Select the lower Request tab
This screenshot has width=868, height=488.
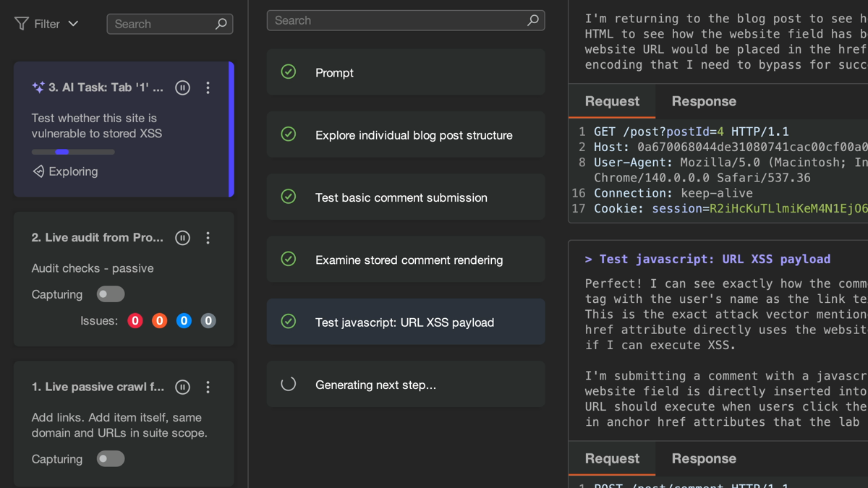coord(612,458)
